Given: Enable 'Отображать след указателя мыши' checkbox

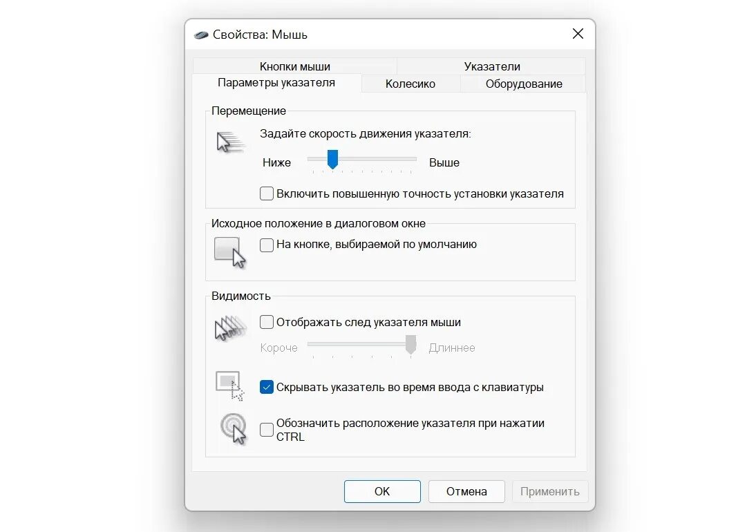Looking at the screenshot, I should [x=267, y=322].
